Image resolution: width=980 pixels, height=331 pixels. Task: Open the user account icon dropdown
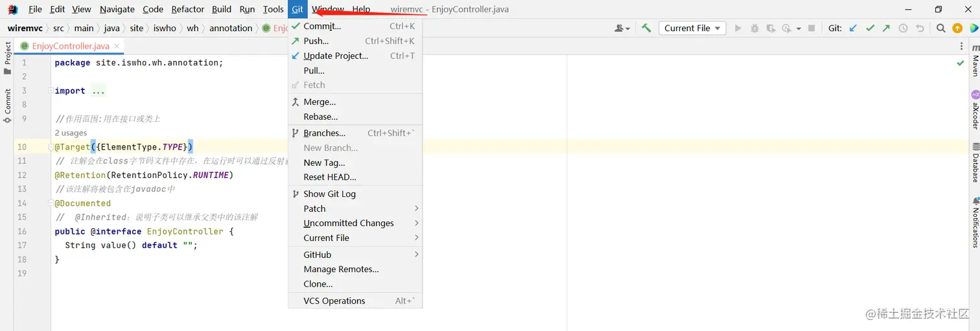pos(622,28)
